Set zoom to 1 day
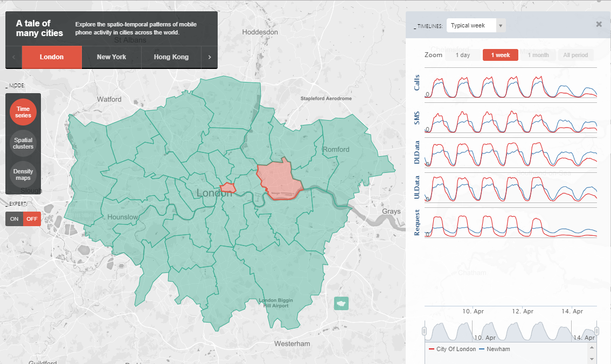The image size is (611, 364). click(x=463, y=55)
